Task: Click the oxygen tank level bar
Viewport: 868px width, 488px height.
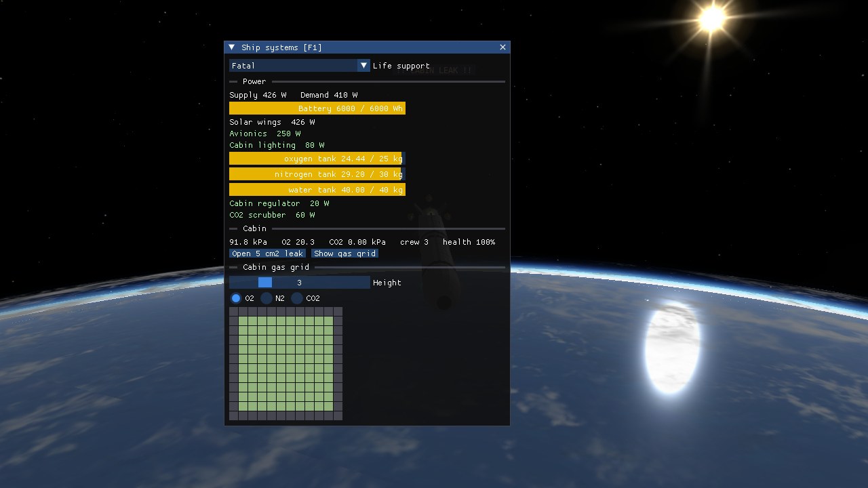Action: click(x=317, y=159)
